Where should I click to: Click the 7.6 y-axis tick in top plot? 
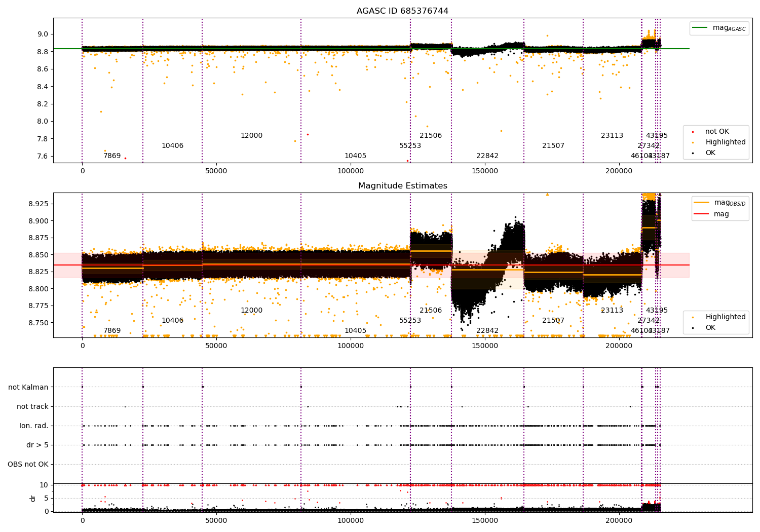(x=42, y=156)
